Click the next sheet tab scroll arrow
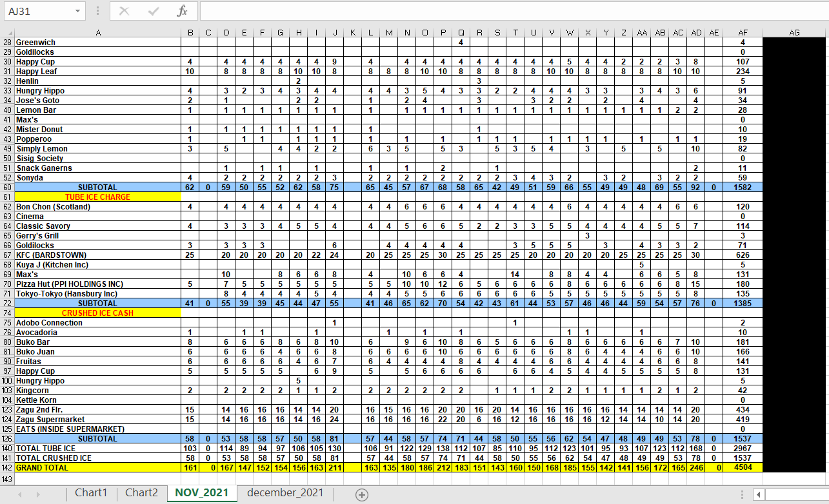 tap(38, 494)
